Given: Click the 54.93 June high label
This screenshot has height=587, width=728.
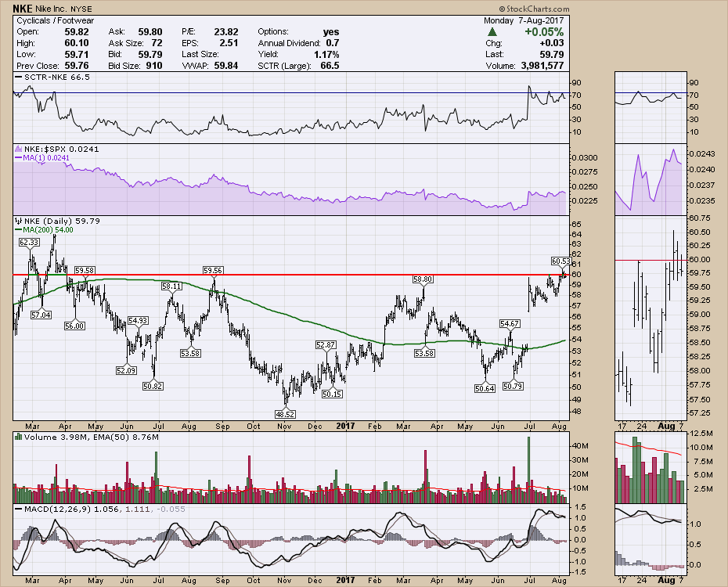Looking at the screenshot, I should coord(138,321).
